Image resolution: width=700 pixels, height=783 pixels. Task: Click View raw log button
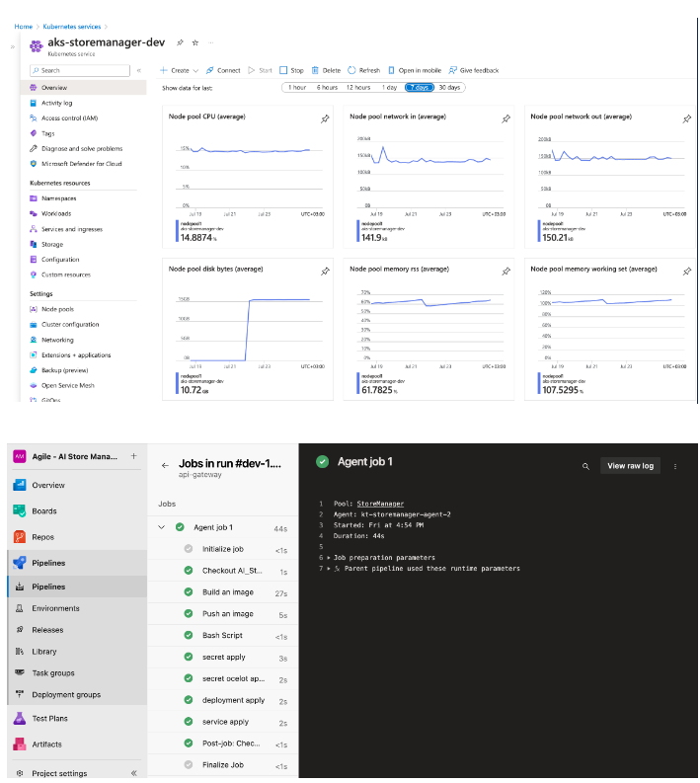click(x=630, y=466)
